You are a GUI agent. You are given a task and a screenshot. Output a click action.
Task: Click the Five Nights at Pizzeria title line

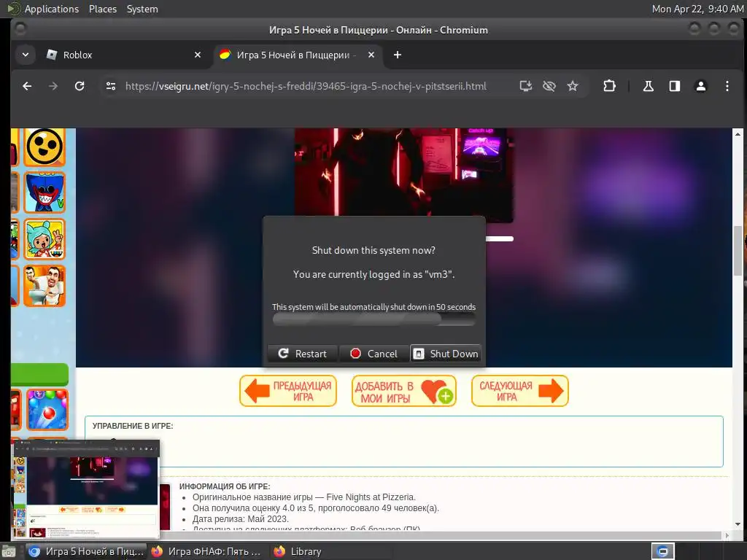pyautogui.click(x=304, y=497)
